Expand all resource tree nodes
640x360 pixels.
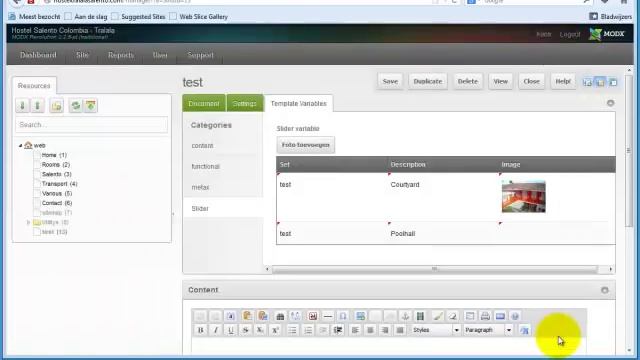[22, 106]
